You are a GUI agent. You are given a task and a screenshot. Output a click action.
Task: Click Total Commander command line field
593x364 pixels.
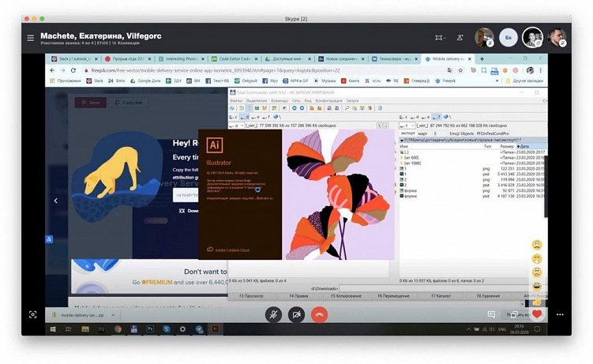tap(442, 288)
